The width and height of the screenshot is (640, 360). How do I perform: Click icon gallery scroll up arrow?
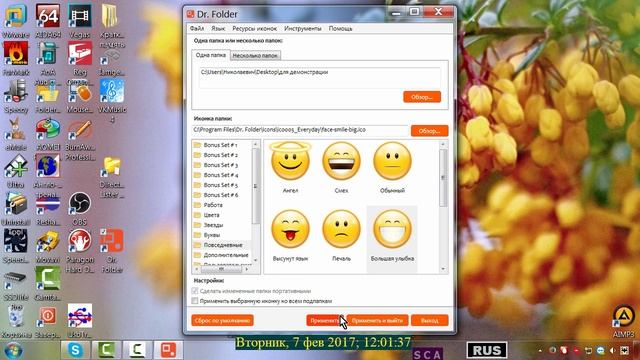point(443,144)
